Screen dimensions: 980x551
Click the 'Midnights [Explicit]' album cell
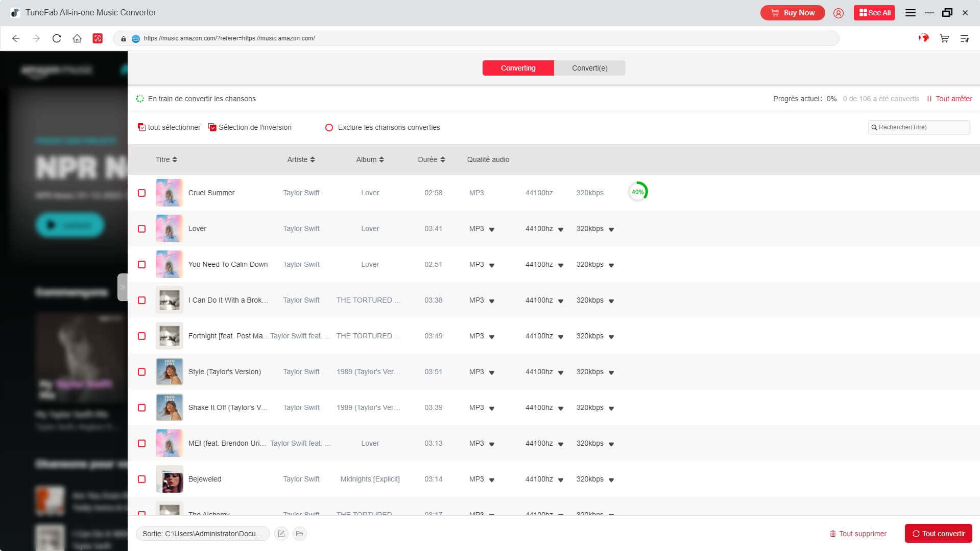[370, 479]
